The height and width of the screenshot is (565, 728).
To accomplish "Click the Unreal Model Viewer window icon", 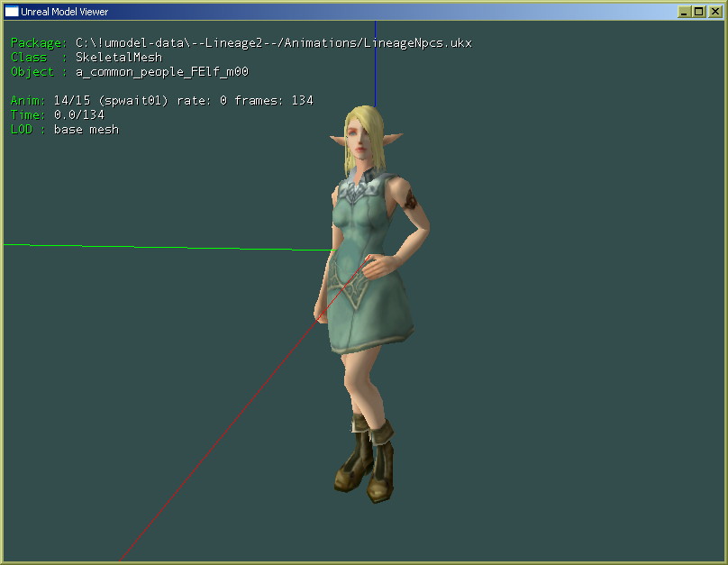I will click(12, 12).
